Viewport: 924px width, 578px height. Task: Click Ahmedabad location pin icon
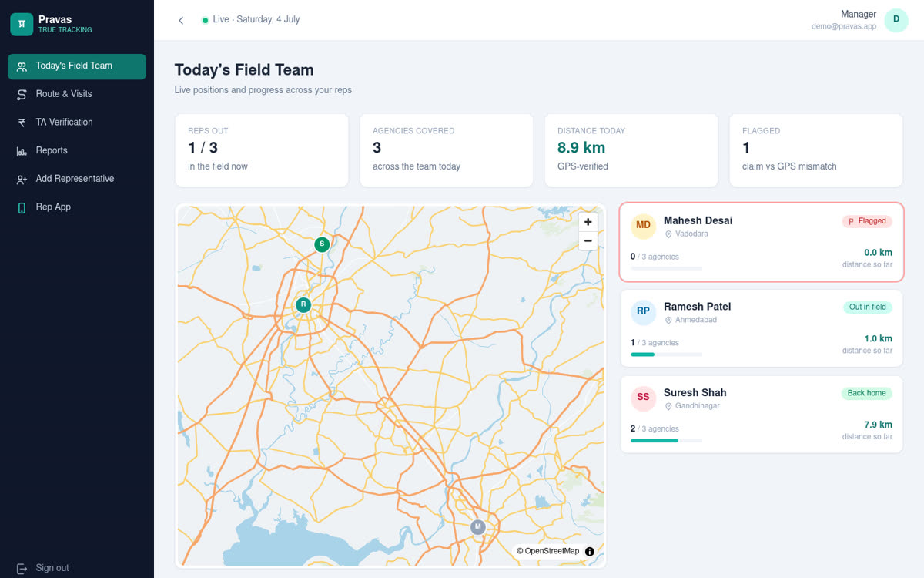pos(668,321)
